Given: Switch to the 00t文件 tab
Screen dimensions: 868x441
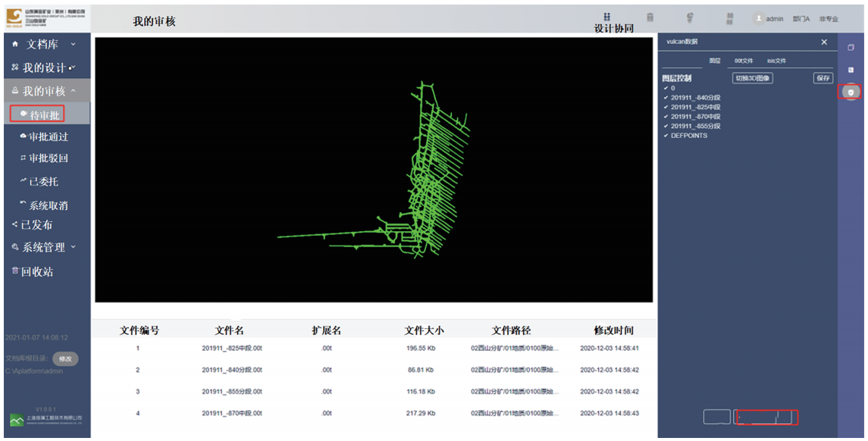Looking at the screenshot, I should pos(743,61).
